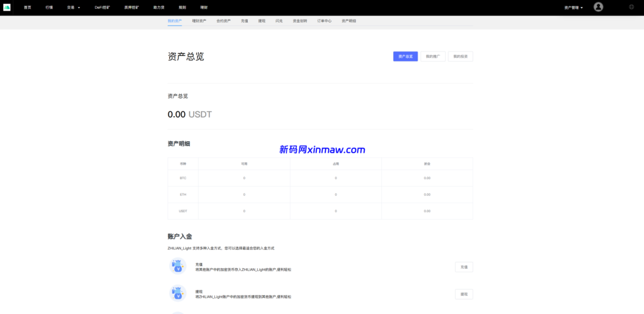Click the 0.00 折合 value in USDT row
Image resolution: width=644 pixels, height=314 pixels.
tap(427, 211)
